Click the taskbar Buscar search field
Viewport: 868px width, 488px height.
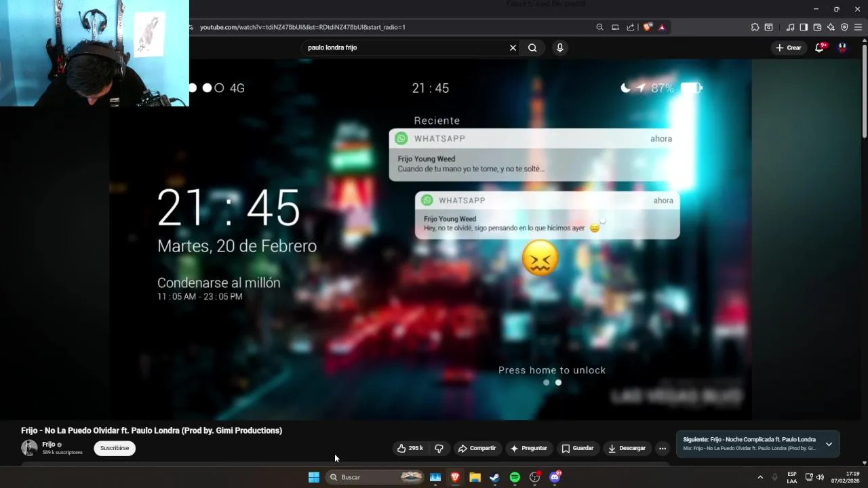(x=374, y=477)
